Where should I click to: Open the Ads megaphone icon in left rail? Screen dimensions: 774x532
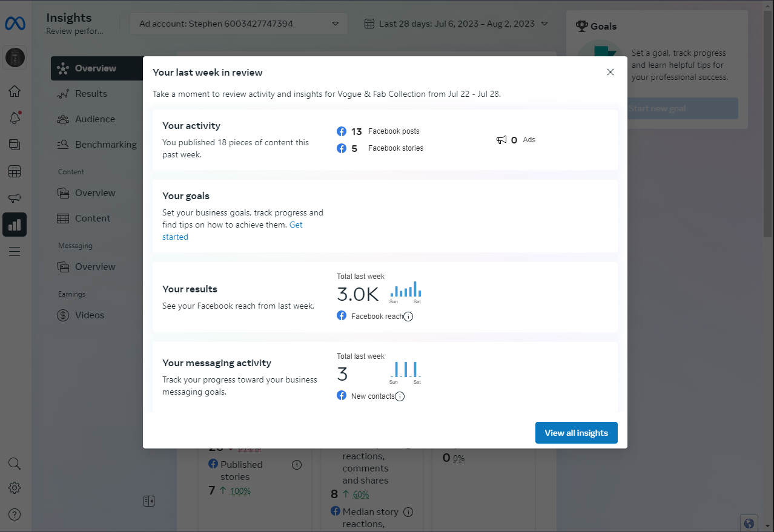(15, 198)
